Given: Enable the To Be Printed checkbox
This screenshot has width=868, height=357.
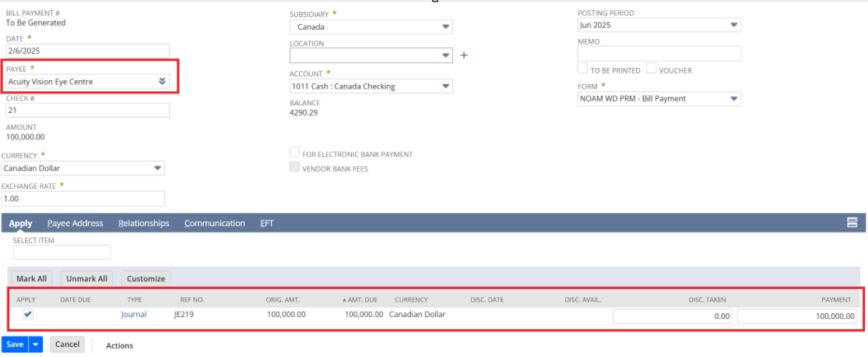Looking at the screenshot, I should (582, 68).
